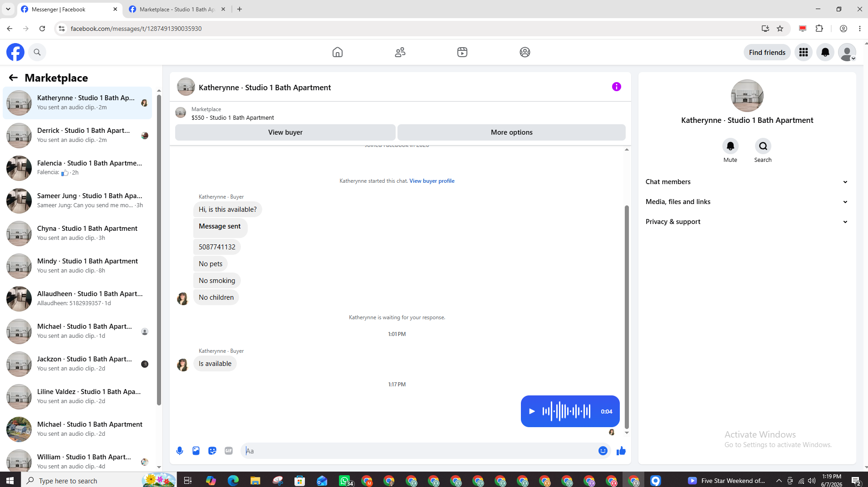868x487 pixels.
Task: Record a voice clip with microphone
Action: (x=180, y=451)
